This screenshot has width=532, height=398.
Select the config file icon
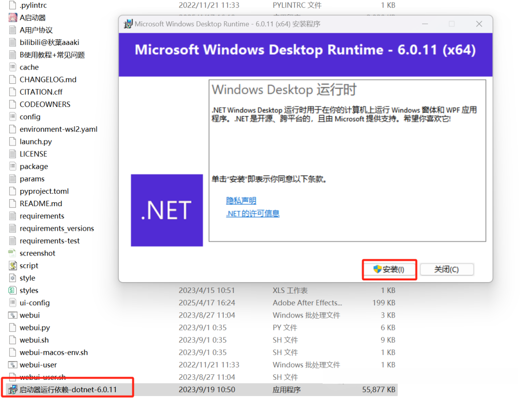(12, 117)
